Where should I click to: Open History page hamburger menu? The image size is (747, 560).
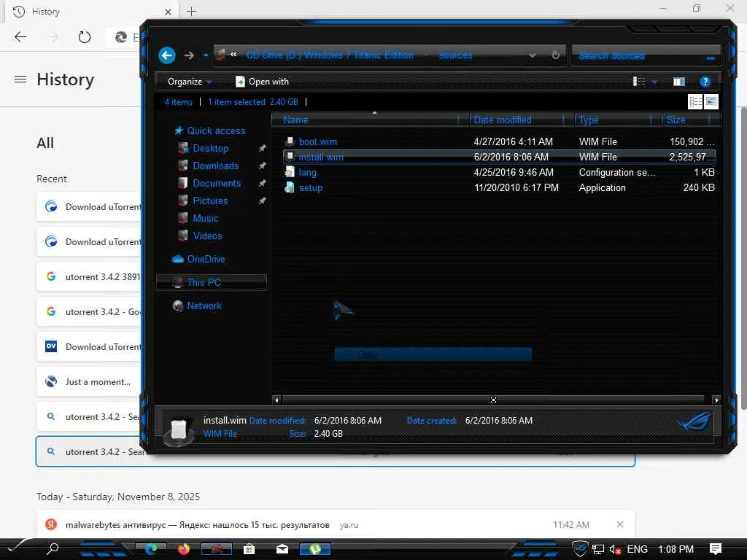(x=20, y=79)
